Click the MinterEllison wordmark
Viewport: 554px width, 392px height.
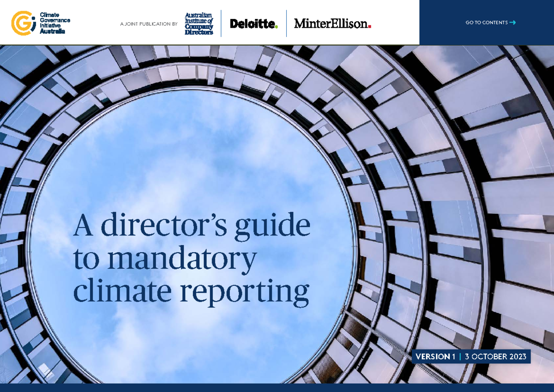pos(331,23)
